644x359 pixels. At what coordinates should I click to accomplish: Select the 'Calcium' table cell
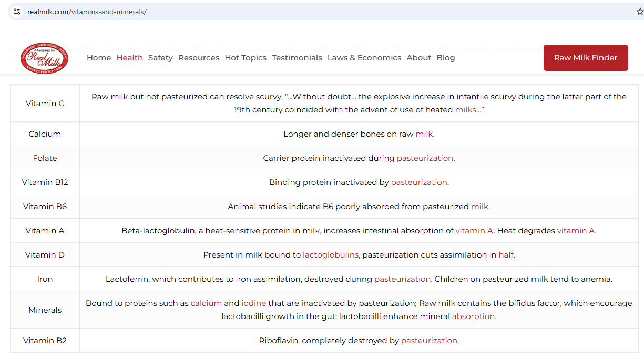[x=45, y=134]
